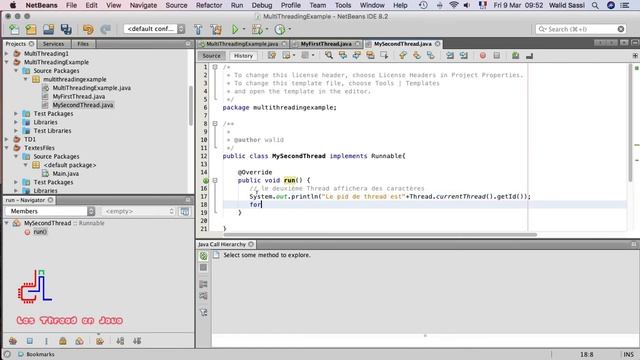Click the Save All toolbar icon
Screen dimensions: 640x360
coord(66,29)
